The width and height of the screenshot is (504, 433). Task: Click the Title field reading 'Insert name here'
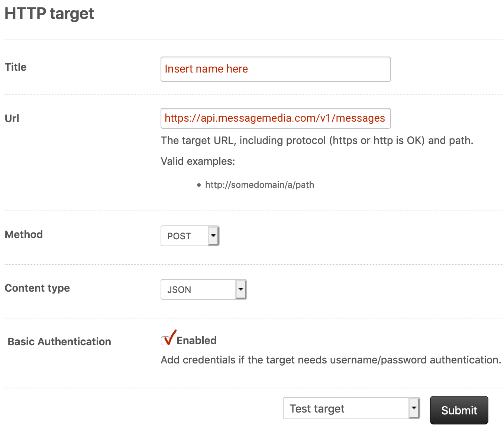pos(275,69)
